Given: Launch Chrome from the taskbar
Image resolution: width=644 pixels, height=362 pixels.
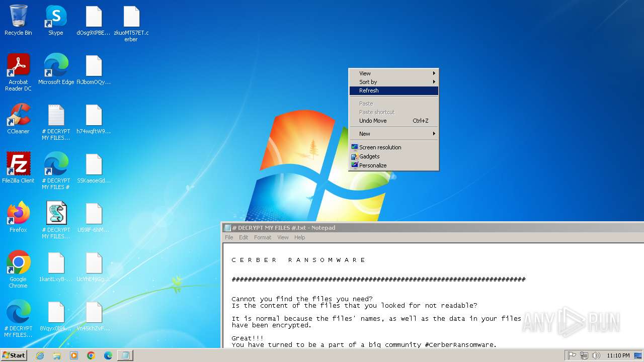Looking at the screenshot, I should pos(91,355).
